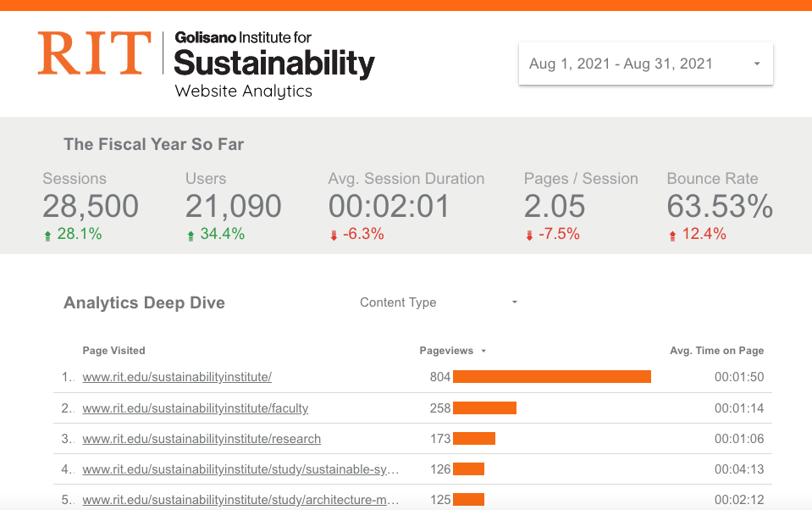The image size is (812, 510).
Task: Open the sustainabilityinstitute home page link
Action: (x=177, y=377)
